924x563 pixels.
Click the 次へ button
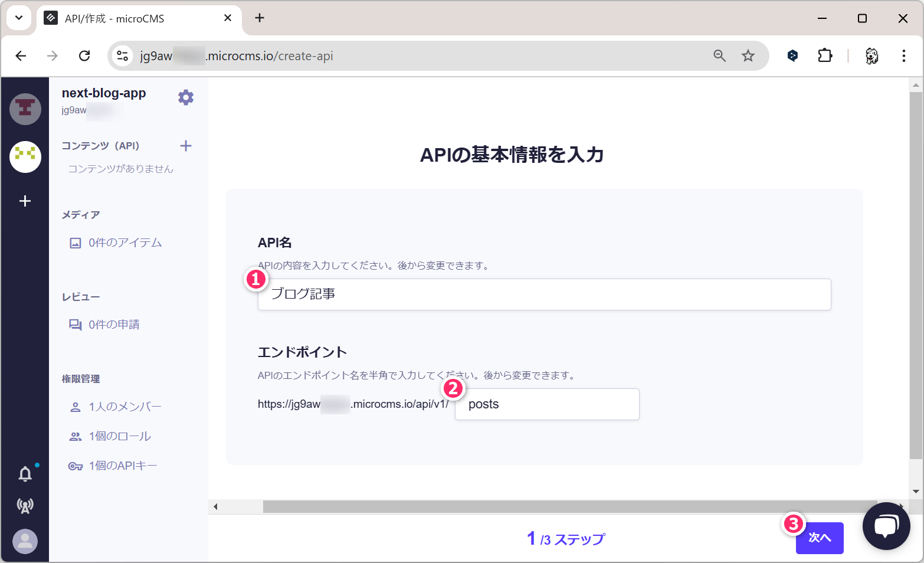coord(819,538)
